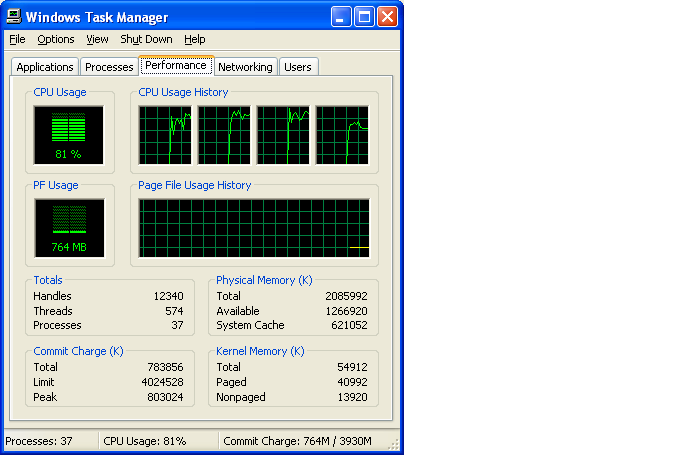Image resolution: width=680 pixels, height=455 pixels.
Task: Switch to the Users tab
Action: pos(298,67)
